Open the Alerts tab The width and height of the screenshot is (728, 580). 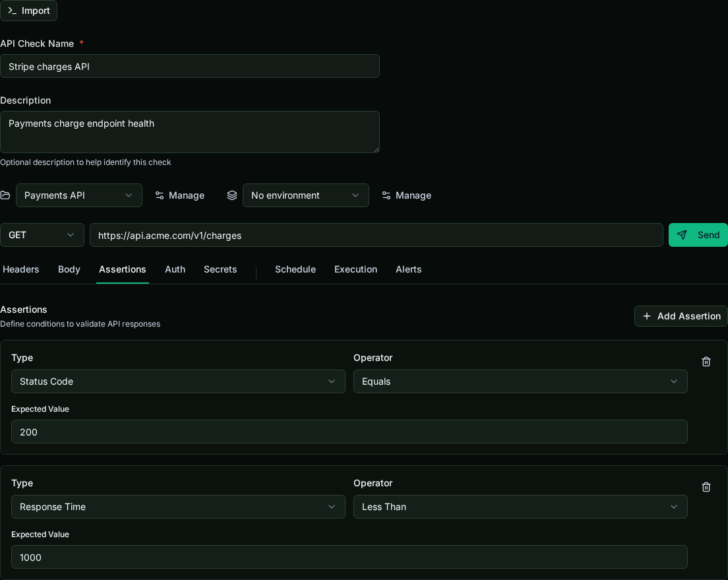pos(409,270)
